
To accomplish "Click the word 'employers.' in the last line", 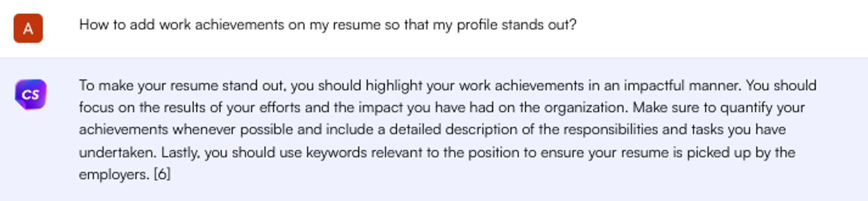I will 114,175.
